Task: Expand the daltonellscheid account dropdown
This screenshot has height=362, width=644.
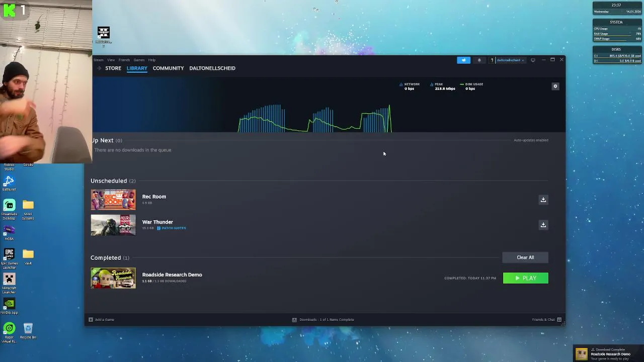Action: (511, 60)
